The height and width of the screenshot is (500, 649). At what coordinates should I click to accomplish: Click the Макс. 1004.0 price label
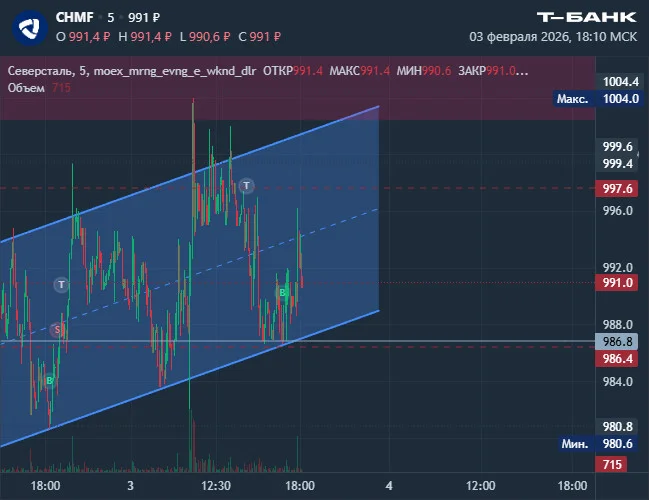[x=597, y=99]
